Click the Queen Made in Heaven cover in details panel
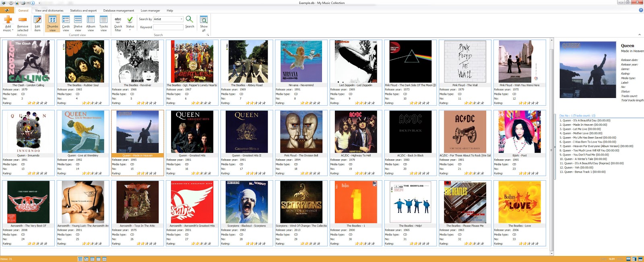Image resolution: width=644 pixels, height=262 pixels. point(588,69)
